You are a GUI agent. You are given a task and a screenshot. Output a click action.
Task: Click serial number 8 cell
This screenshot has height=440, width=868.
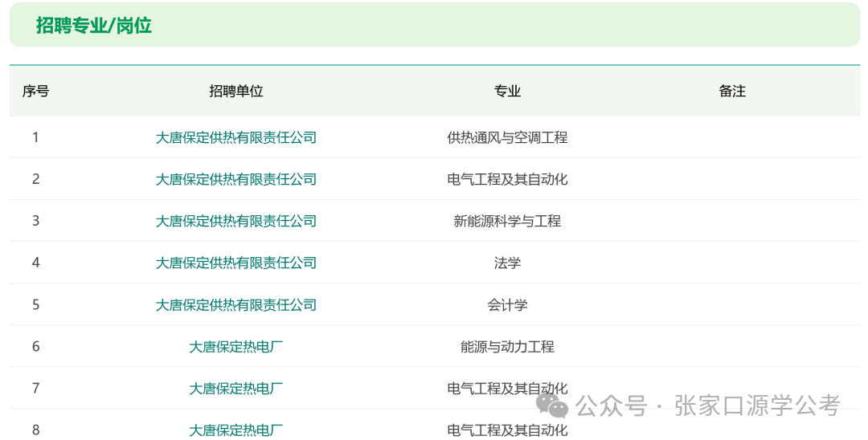(35, 430)
